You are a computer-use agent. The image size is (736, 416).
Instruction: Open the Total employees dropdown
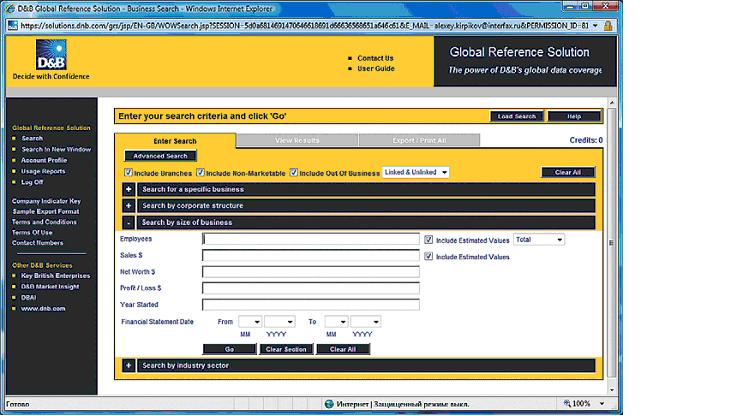point(539,239)
